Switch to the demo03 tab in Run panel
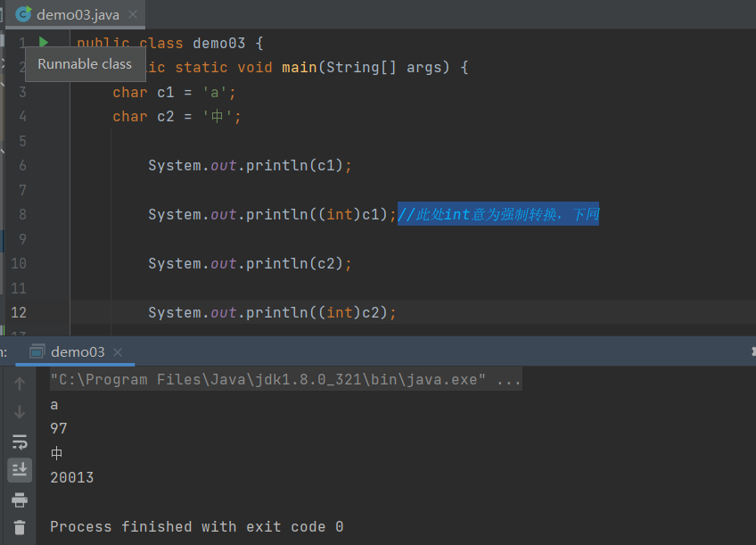The height and width of the screenshot is (545, 756). click(78, 351)
